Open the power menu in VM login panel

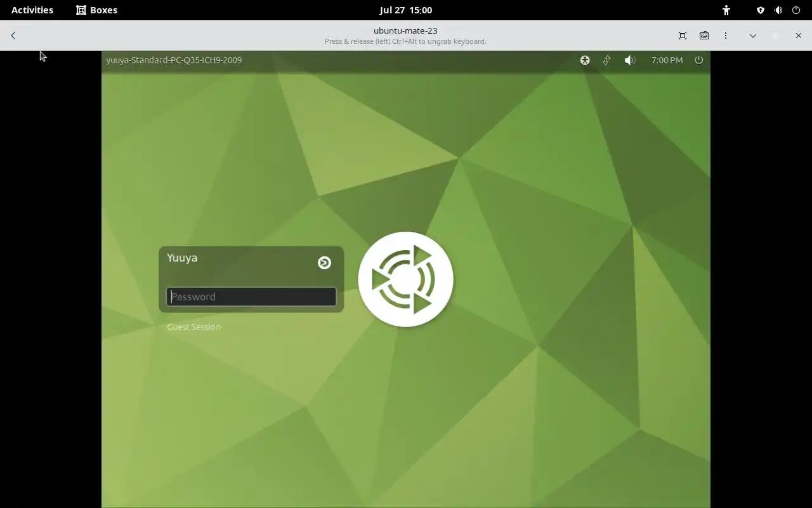point(699,60)
